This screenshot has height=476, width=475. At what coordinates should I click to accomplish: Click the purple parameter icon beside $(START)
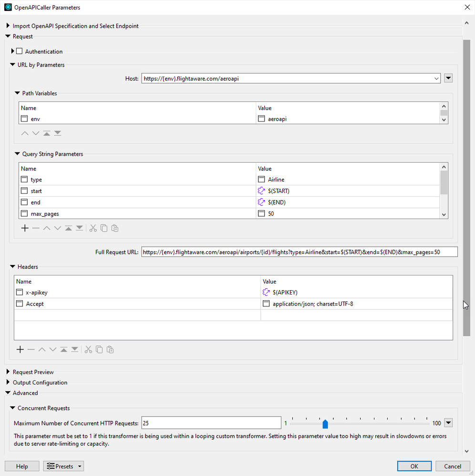261,191
